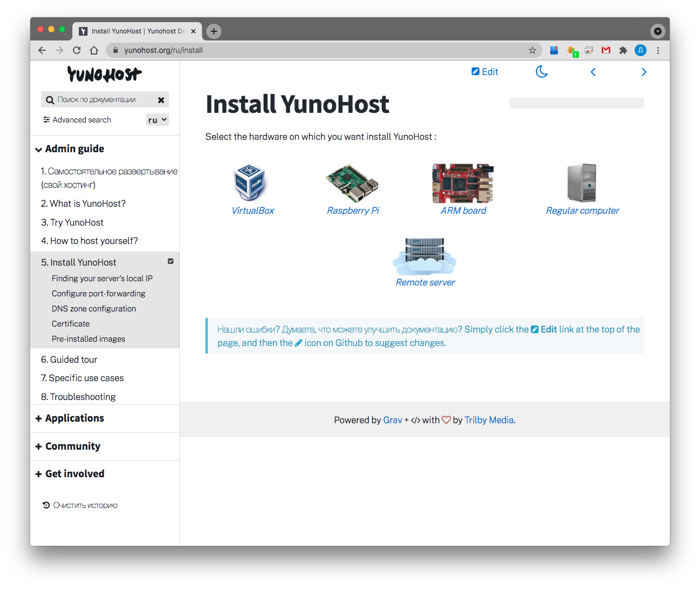
Task: Follow the Trilby Media footer link
Action: (489, 420)
